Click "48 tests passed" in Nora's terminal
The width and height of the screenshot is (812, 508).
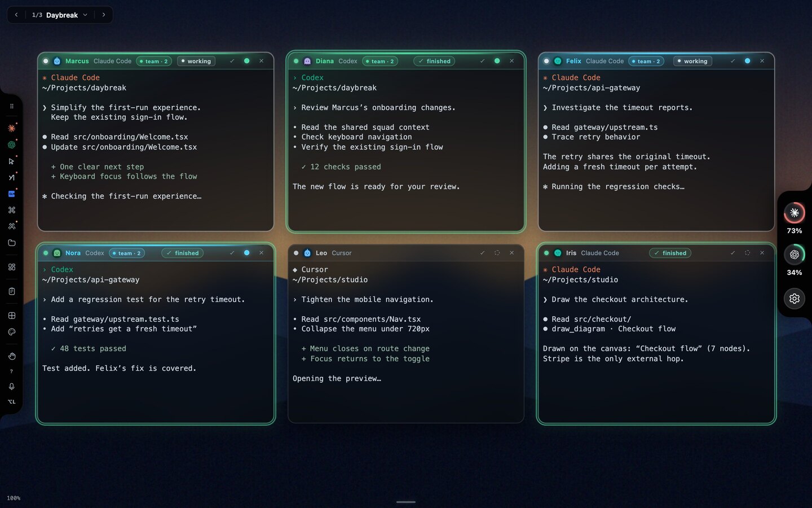click(x=93, y=349)
